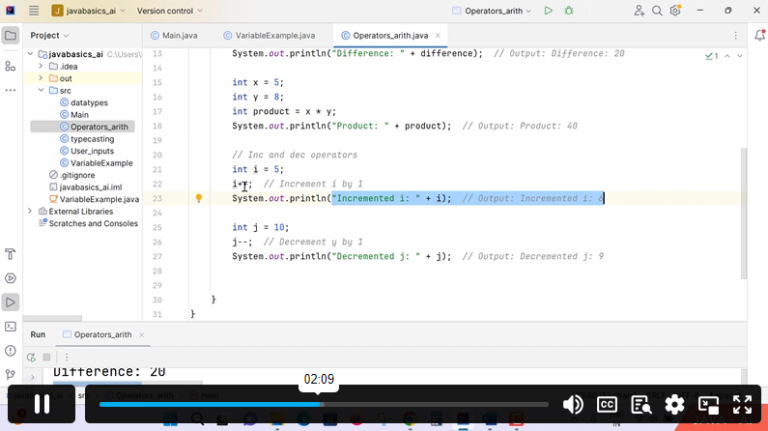
Task: Collapse the javabasics_ai root folder
Action: 30,54
